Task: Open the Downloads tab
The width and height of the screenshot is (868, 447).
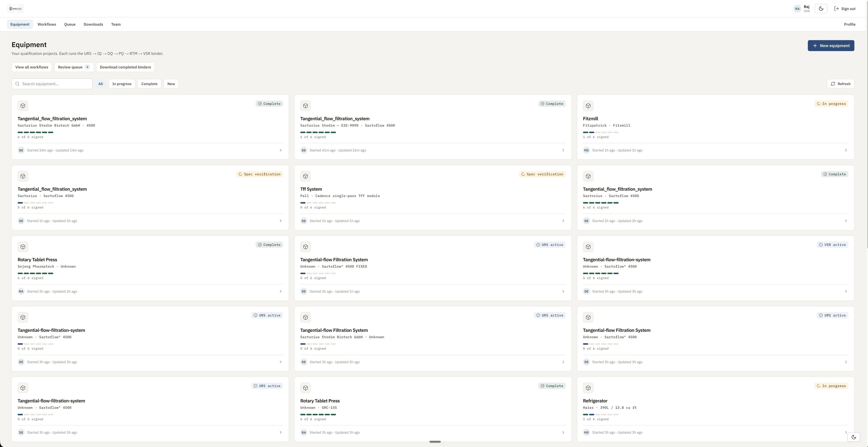Action: [x=93, y=24]
